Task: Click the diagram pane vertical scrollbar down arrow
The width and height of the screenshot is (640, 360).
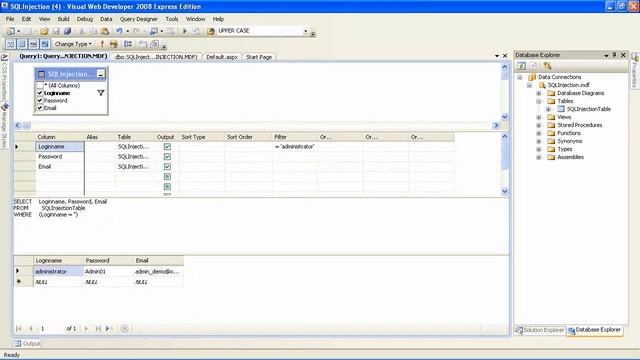Action: pos(504,117)
